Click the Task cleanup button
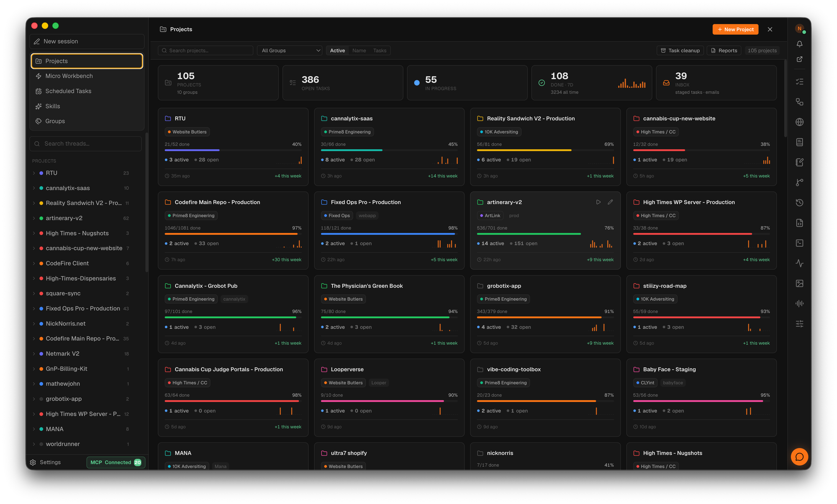 [680, 51]
